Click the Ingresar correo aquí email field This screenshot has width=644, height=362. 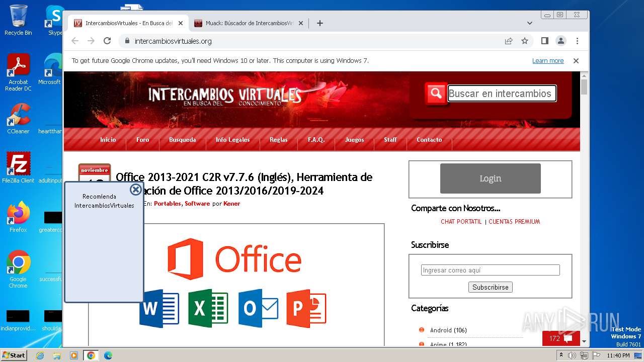[490, 270]
